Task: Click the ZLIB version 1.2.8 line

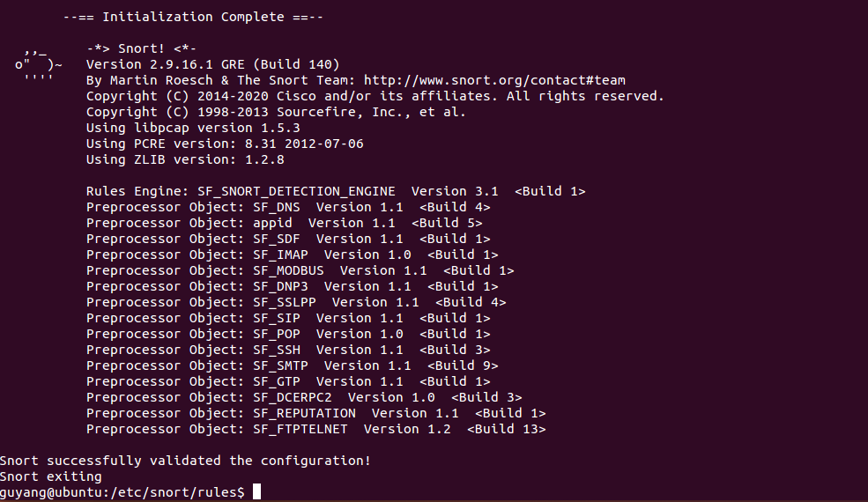Action: [185, 159]
